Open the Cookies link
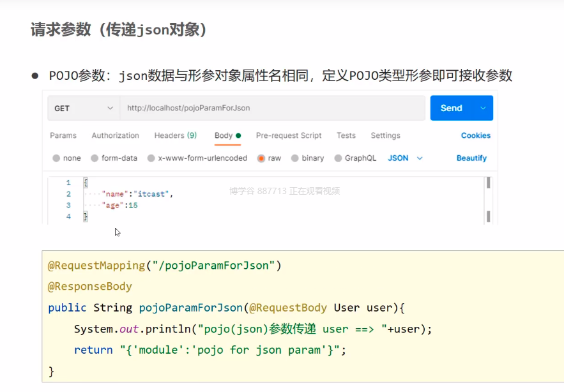564x392 pixels. [x=476, y=135]
